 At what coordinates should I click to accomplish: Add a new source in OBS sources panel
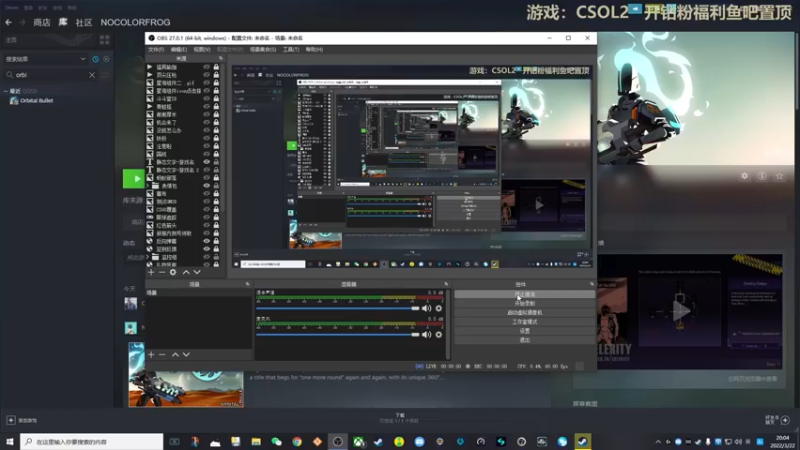point(151,272)
